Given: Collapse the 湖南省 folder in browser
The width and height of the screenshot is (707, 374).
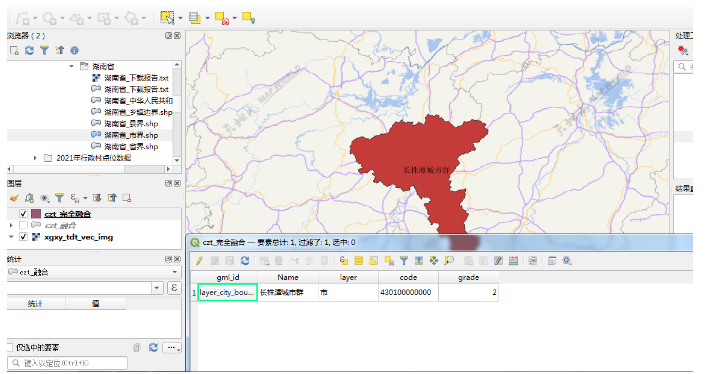Looking at the screenshot, I should (71, 66).
